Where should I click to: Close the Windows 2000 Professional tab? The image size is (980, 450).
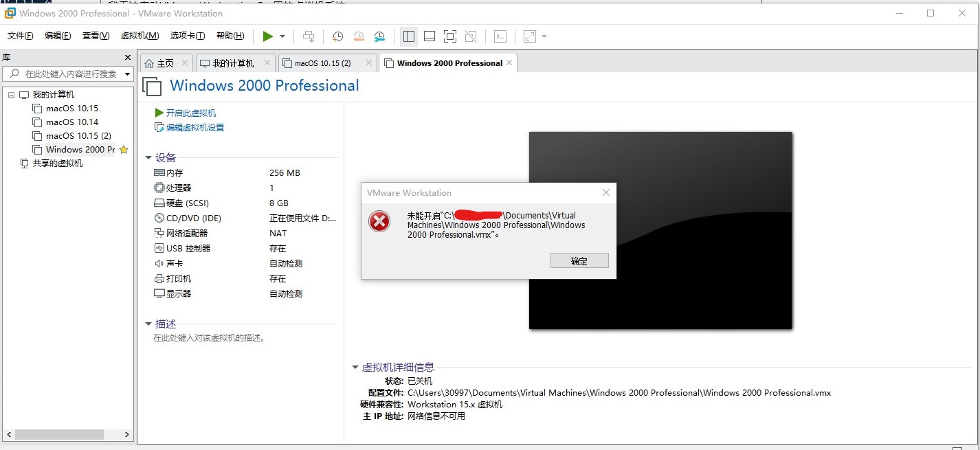pyautogui.click(x=509, y=63)
